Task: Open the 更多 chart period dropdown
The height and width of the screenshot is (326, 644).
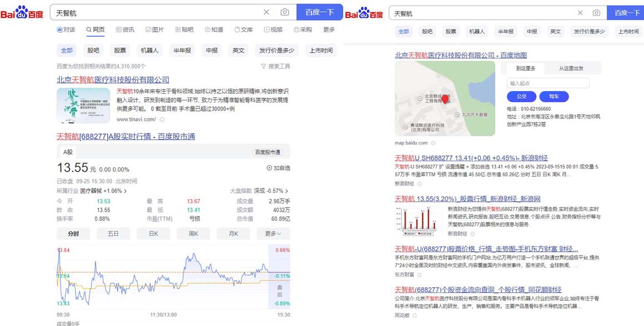Action: [274, 233]
